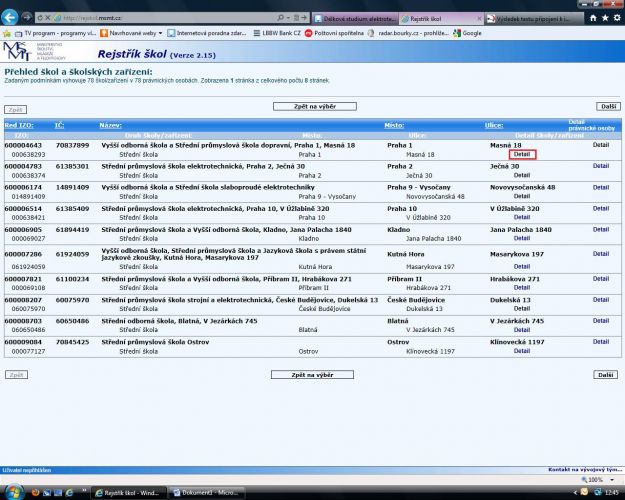Click the top disabled Zpět button

pyautogui.click(x=16, y=110)
